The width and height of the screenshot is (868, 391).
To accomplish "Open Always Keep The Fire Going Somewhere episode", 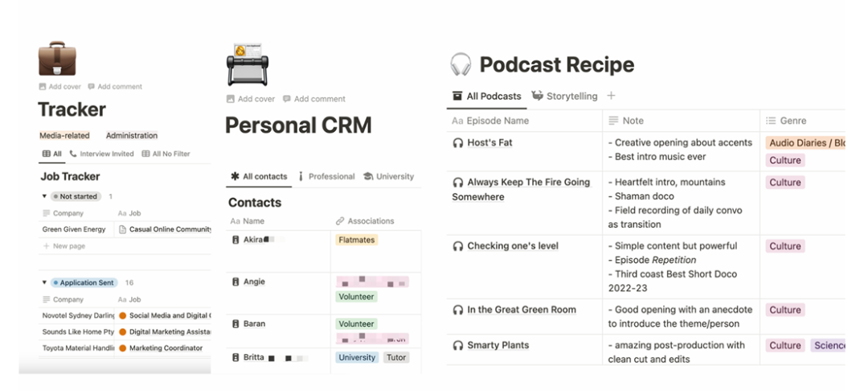I will tap(521, 189).
